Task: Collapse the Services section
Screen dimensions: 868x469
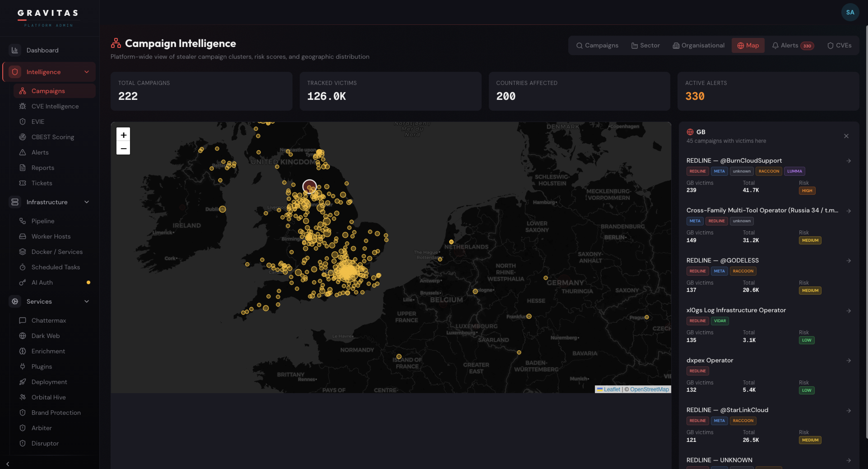Action: pos(87,301)
